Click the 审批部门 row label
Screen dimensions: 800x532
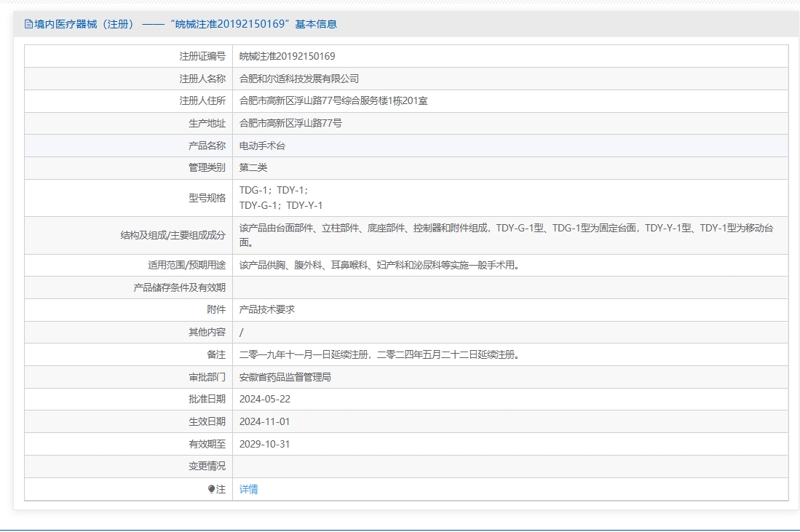[207, 377]
